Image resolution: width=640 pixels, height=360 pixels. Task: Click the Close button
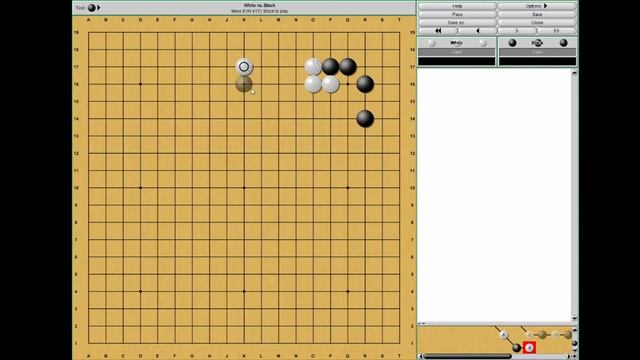[x=537, y=22]
